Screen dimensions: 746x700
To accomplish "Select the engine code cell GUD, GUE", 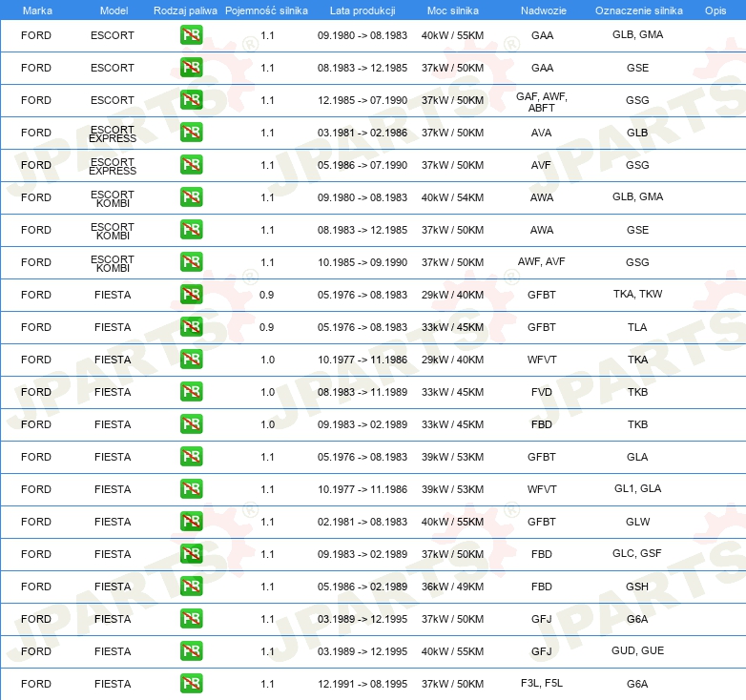I will point(637,650).
